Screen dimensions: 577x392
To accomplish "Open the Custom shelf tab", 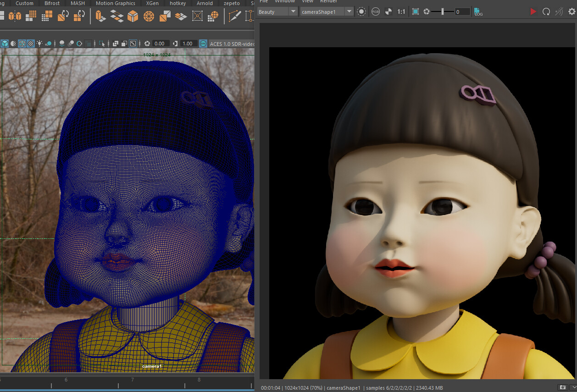I will pyautogui.click(x=24, y=3).
